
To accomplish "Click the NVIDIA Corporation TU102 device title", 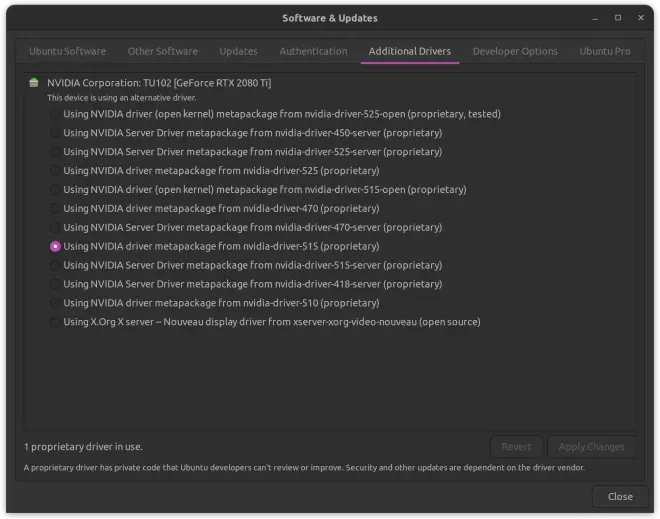I will pyautogui.click(x=159, y=83).
